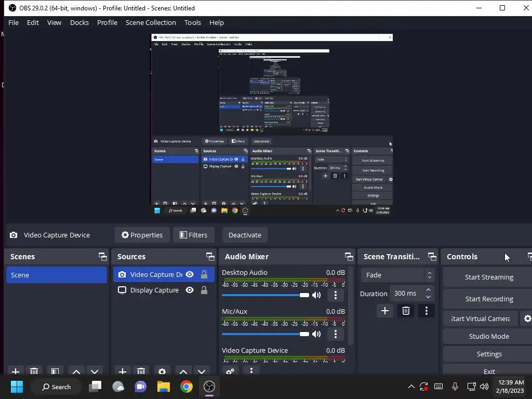The width and height of the screenshot is (532, 399).
Task: Open Google Chrome from taskbar
Action: point(187,387)
